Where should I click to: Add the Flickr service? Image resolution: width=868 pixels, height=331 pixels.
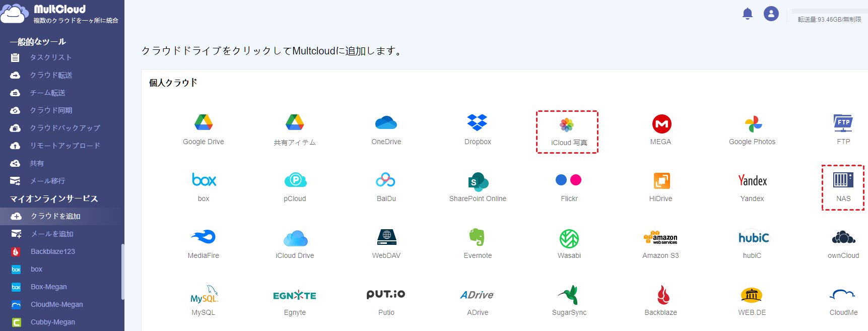click(569, 180)
